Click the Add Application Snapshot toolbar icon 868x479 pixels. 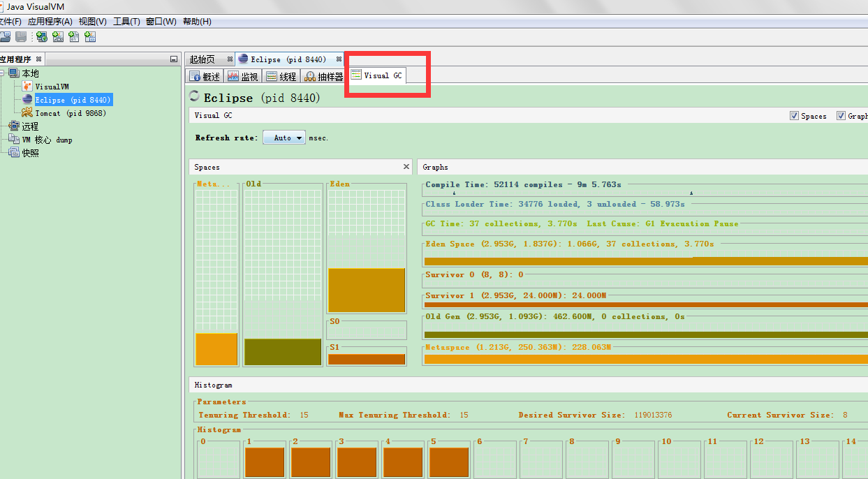tap(90, 36)
